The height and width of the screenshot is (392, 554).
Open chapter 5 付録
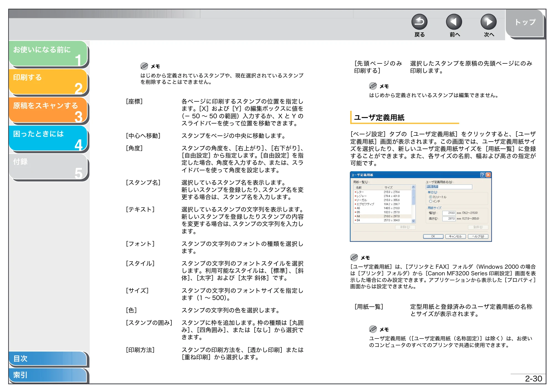pyautogui.click(x=48, y=167)
